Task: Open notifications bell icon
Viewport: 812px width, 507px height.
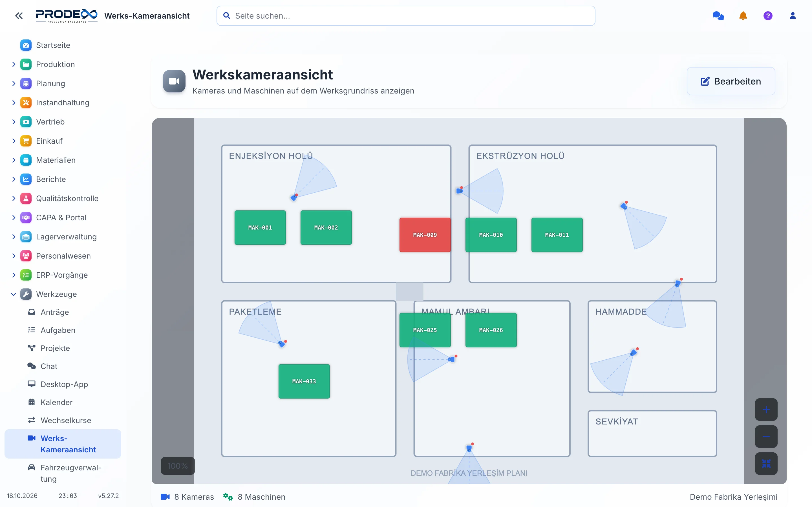Action: click(x=743, y=16)
